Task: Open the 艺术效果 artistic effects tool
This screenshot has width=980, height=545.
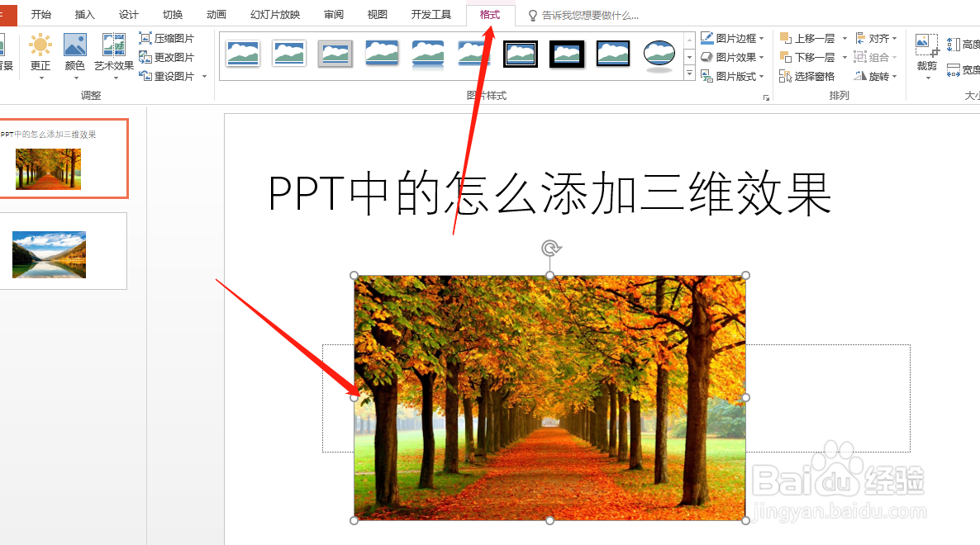Action: point(114,57)
